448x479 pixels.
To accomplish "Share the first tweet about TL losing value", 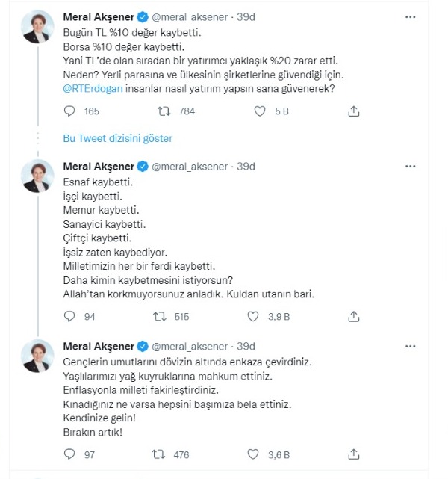I will (x=353, y=111).
